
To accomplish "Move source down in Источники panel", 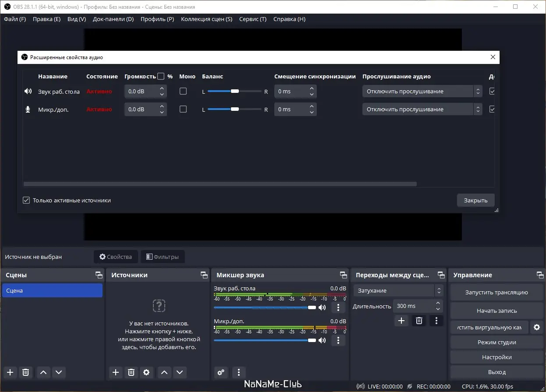I will click(180, 372).
